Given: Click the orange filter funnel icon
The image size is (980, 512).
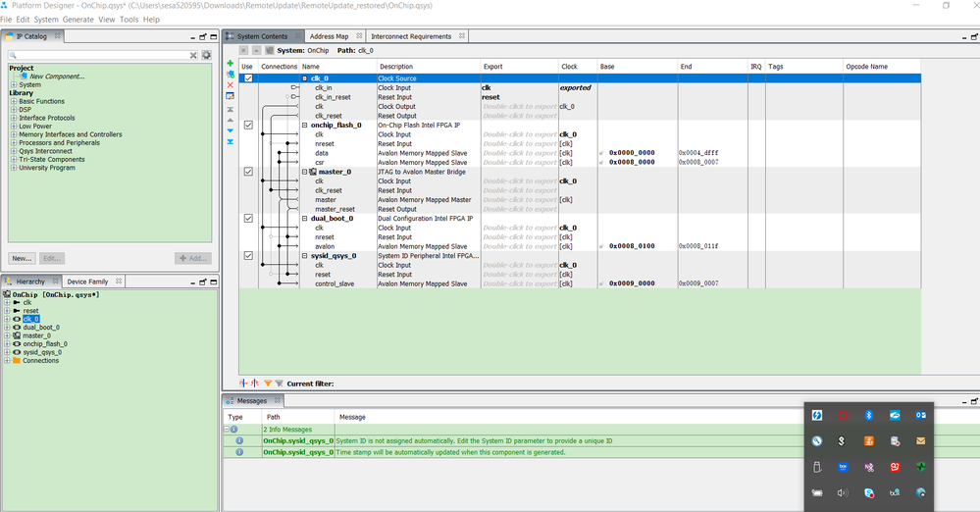Looking at the screenshot, I should pos(268,384).
